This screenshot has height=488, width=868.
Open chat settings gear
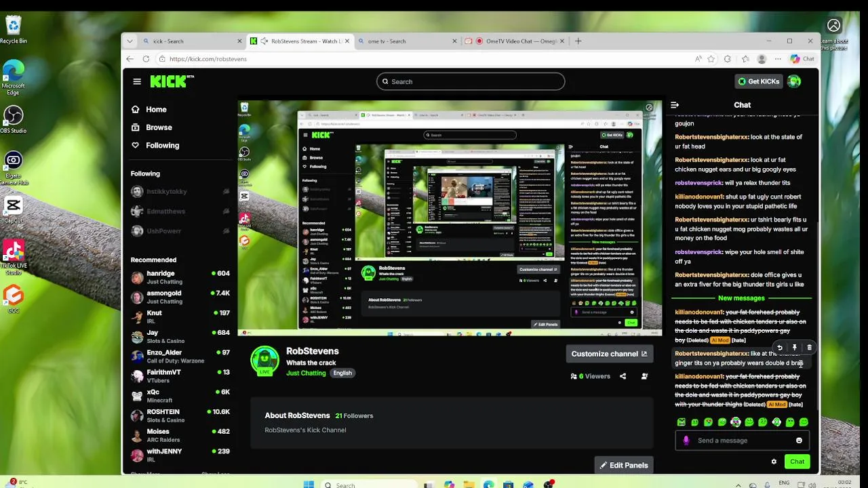[x=774, y=462]
